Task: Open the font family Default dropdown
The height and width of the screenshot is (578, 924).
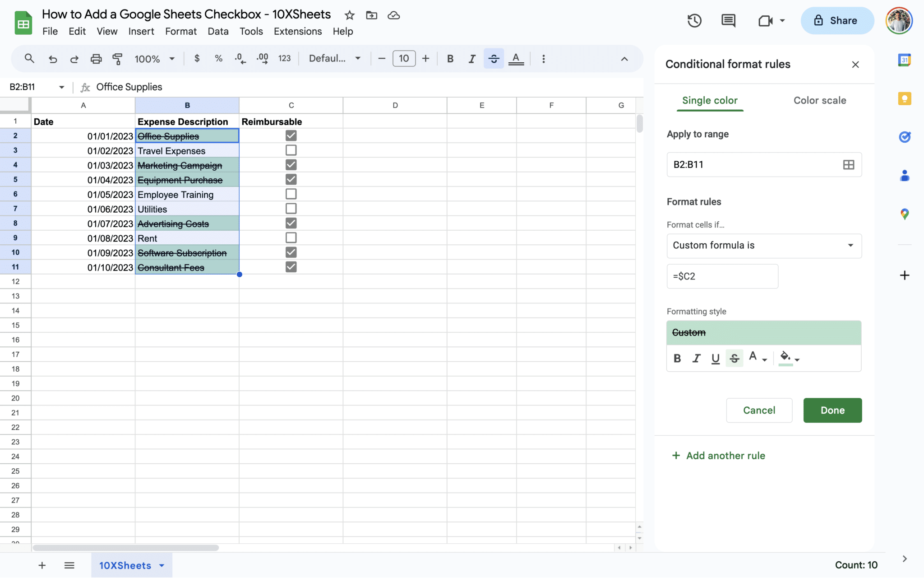Action: [x=335, y=59]
